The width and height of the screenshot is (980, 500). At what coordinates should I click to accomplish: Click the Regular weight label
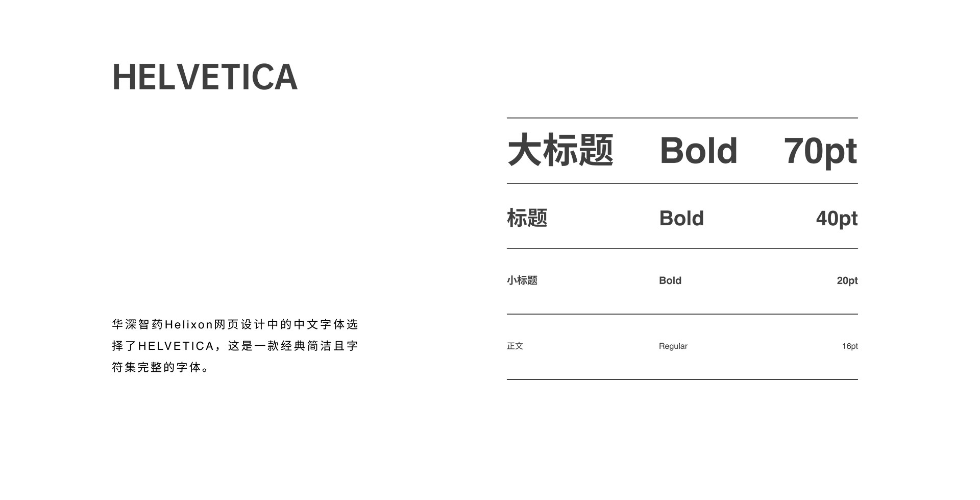(673, 346)
